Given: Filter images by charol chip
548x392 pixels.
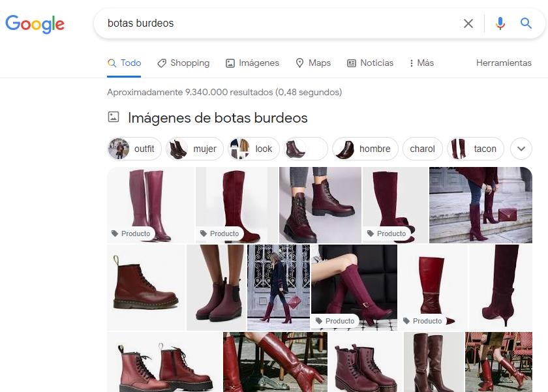Looking at the screenshot, I should 422,149.
